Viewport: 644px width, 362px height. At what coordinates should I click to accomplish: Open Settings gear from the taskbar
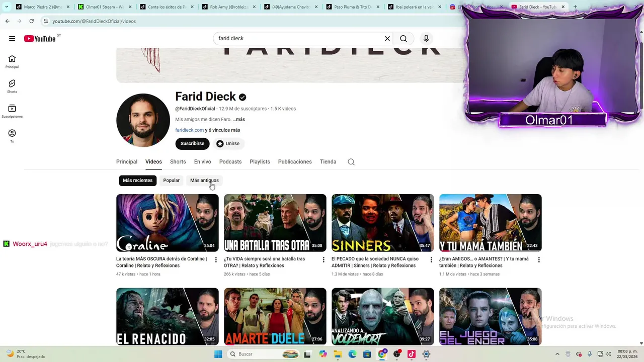click(x=426, y=354)
